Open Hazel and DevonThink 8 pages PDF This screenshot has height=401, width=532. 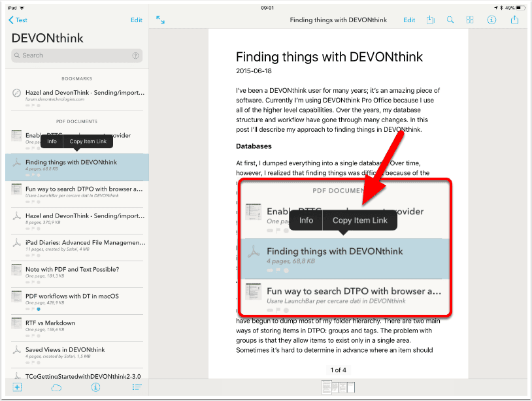point(77,221)
